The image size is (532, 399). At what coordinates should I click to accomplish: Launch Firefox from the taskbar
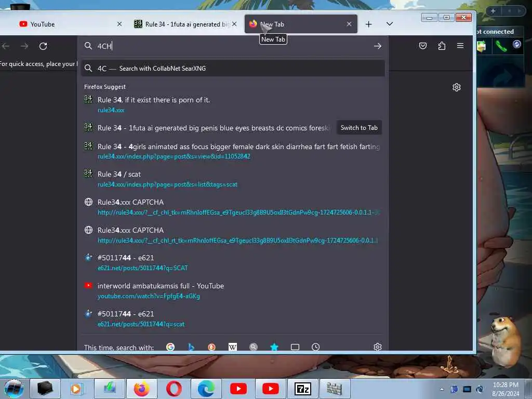(x=141, y=389)
